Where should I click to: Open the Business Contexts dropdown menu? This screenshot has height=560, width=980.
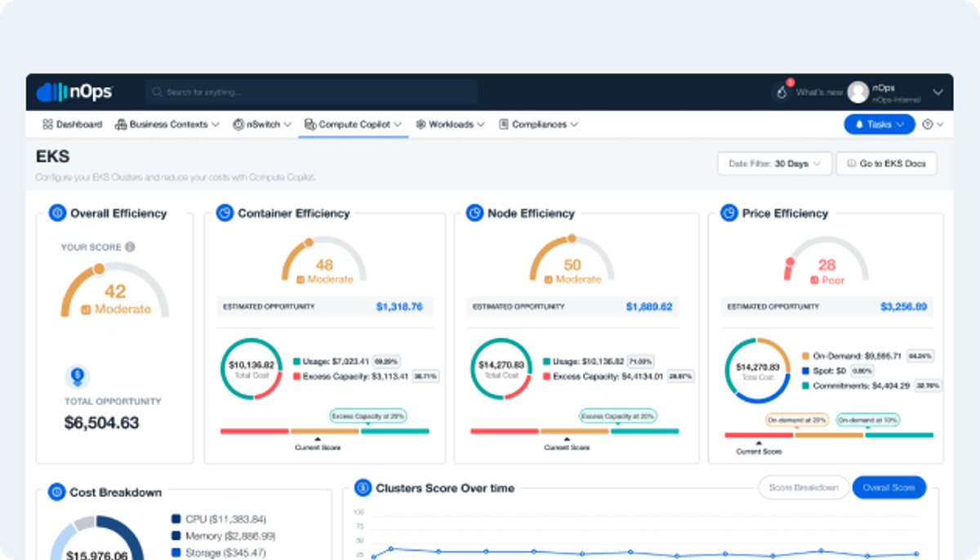click(167, 125)
